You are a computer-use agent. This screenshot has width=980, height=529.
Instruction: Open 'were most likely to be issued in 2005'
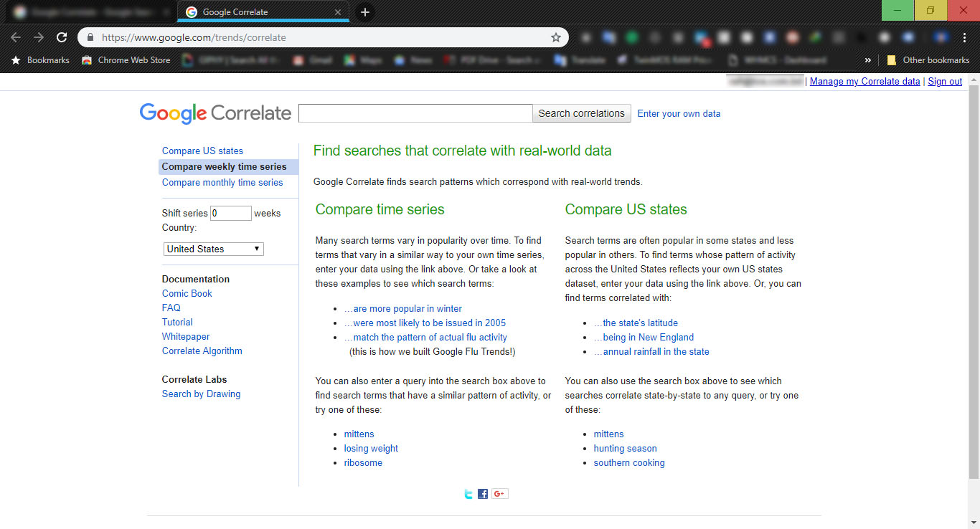[425, 323]
